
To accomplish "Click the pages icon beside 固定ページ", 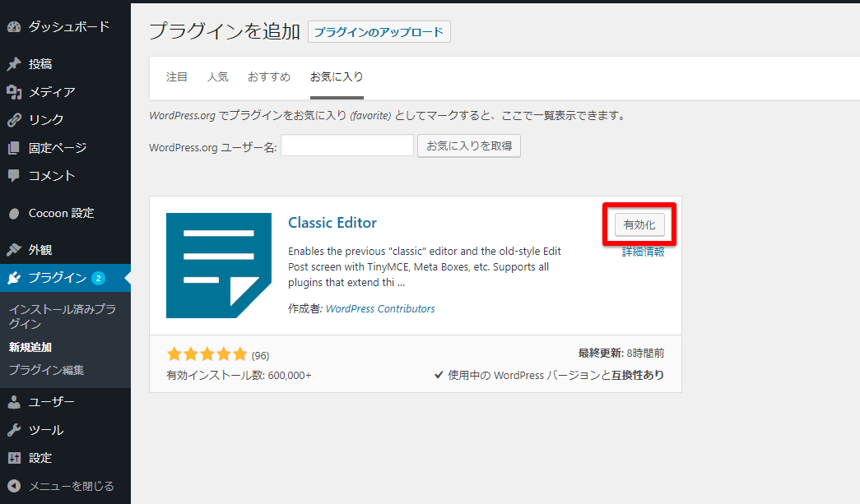I will [14, 148].
